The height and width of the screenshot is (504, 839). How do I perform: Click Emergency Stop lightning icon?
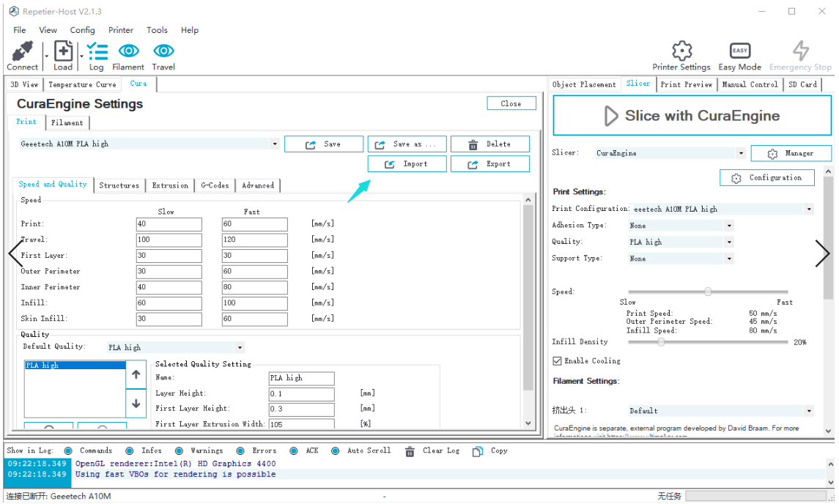click(x=800, y=51)
